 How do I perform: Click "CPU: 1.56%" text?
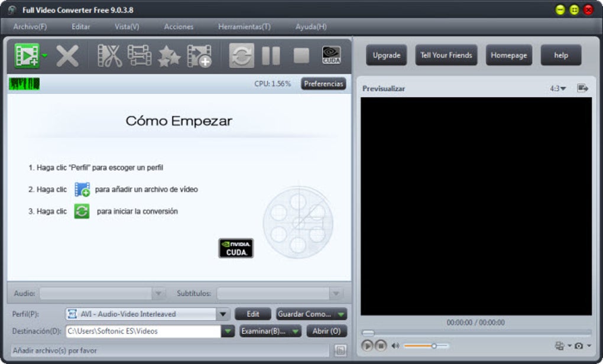pyautogui.click(x=273, y=84)
